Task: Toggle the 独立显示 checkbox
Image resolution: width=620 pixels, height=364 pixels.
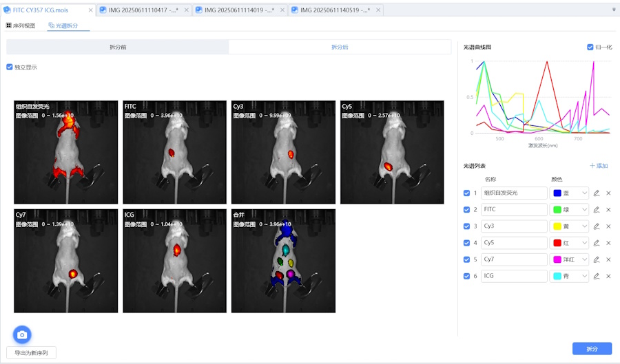Action: point(10,67)
